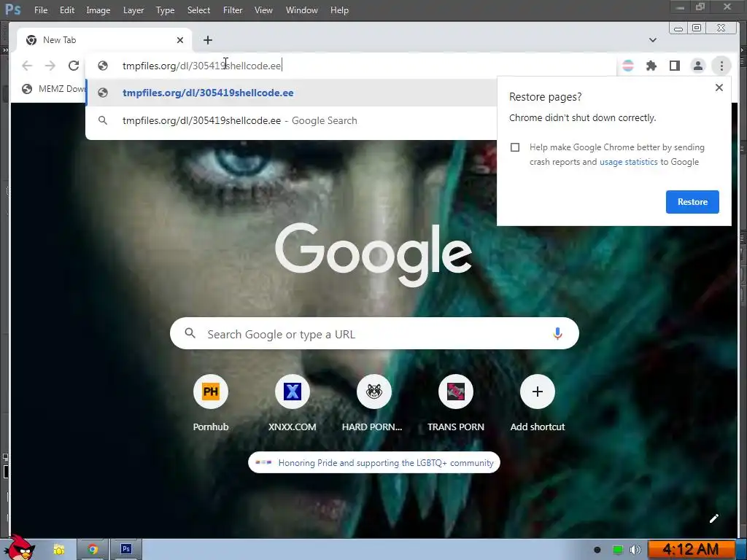Check the send crash reports checkbox
Image resolution: width=747 pixels, height=560 pixels.
click(515, 147)
